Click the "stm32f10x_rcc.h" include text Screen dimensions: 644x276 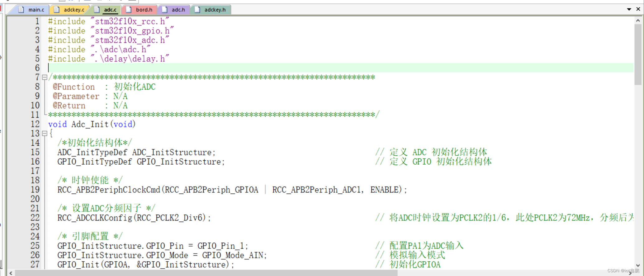pyautogui.click(x=130, y=21)
